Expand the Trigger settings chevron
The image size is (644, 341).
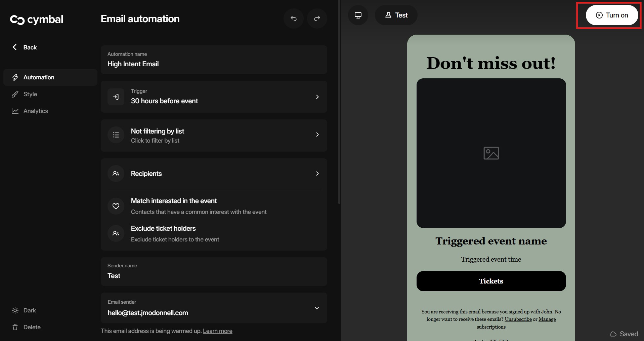click(317, 97)
